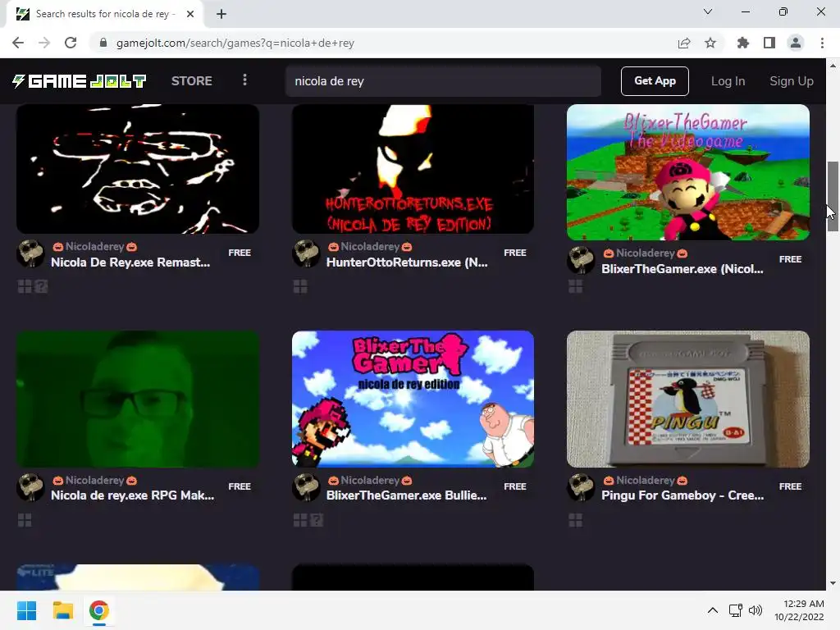Click avatar beside HunterOttoReturns.exe
Image resolution: width=840 pixels, height=630 pixels.
306,253
